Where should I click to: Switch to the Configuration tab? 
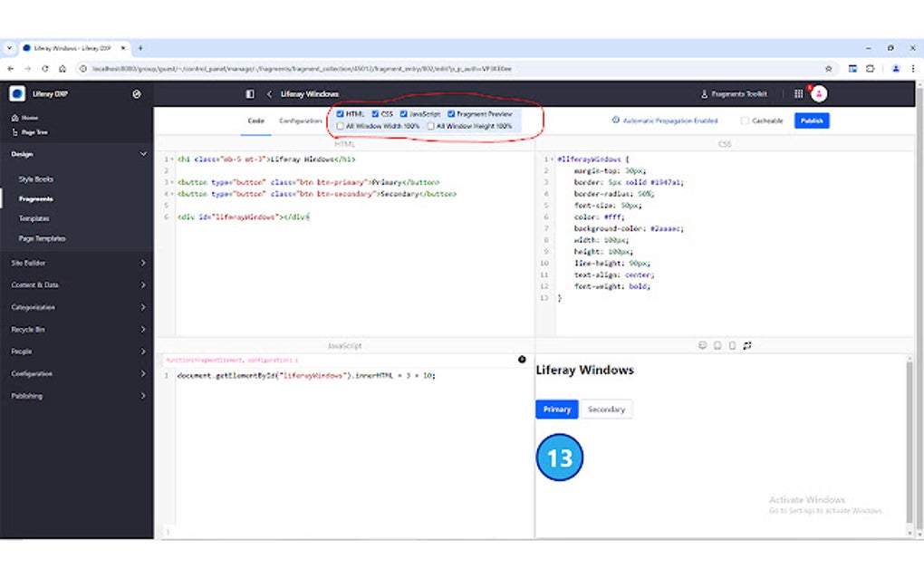pyautogui.click(x=300, y=120)
